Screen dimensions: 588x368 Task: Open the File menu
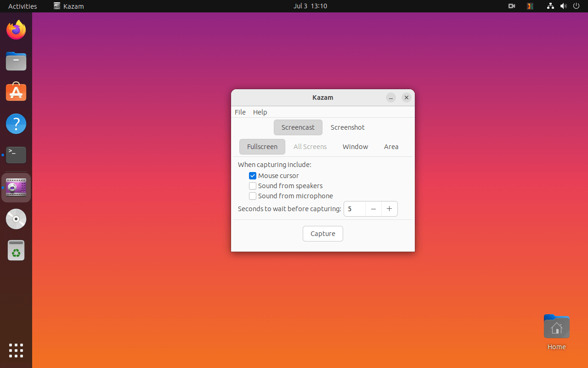point(240,112)
